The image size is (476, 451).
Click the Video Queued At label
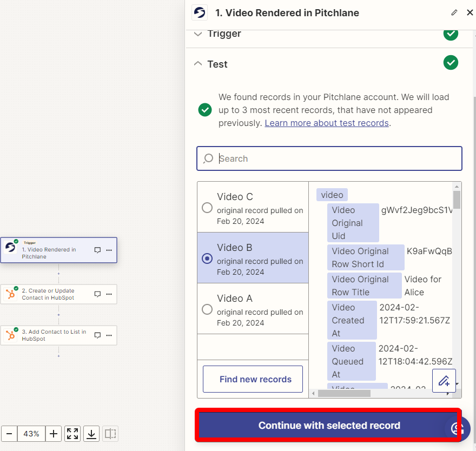click(352, 361)
